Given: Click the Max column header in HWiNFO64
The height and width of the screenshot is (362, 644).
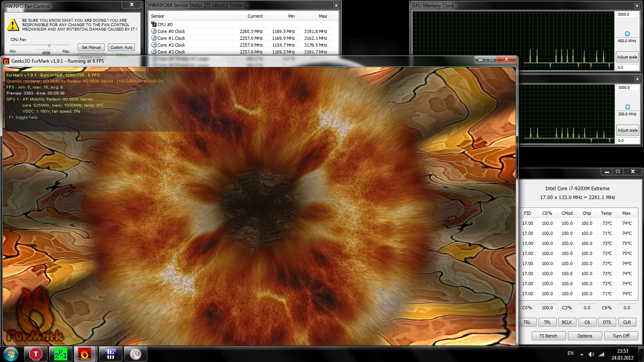Looking at the screenshot, I should click(x=322, y=16).
